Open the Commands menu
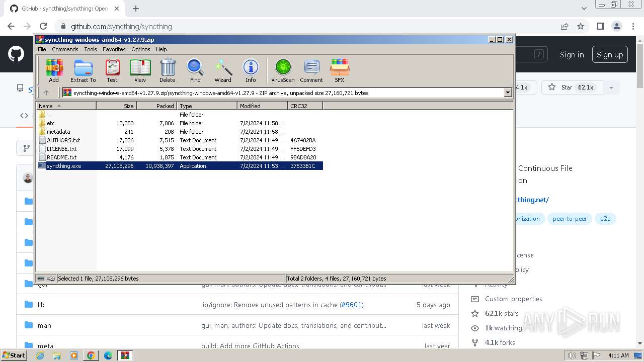The height and width of the screenshot is (362, 644). tap(65, 49)
